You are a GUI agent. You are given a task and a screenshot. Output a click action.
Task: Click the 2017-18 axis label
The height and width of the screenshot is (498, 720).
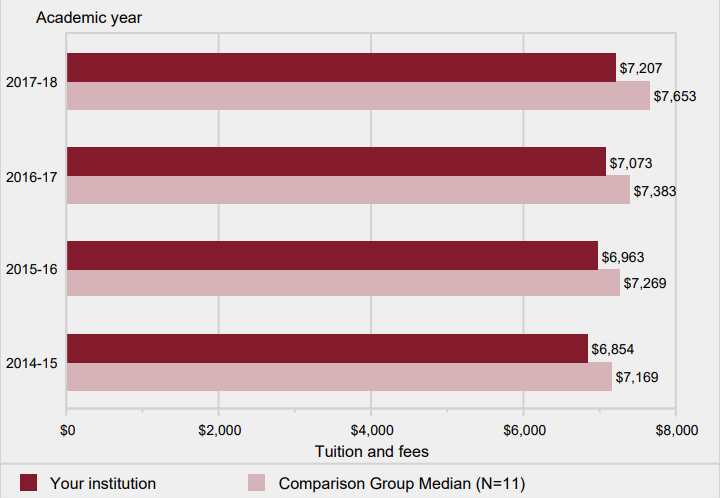click(x=32, y=83)
